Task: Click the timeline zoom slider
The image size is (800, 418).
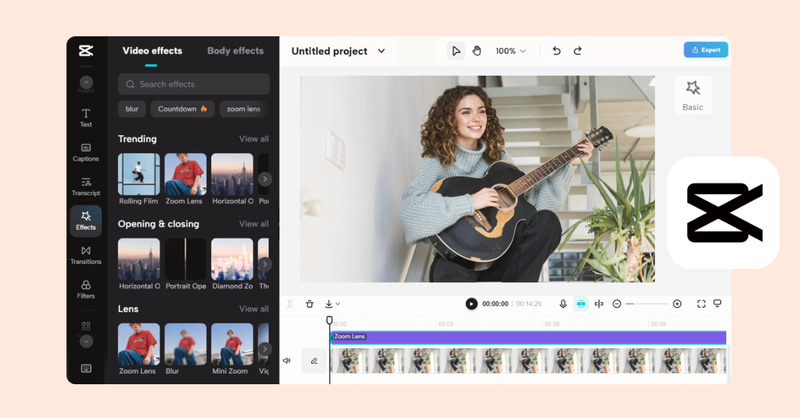Action: point(647,304)
